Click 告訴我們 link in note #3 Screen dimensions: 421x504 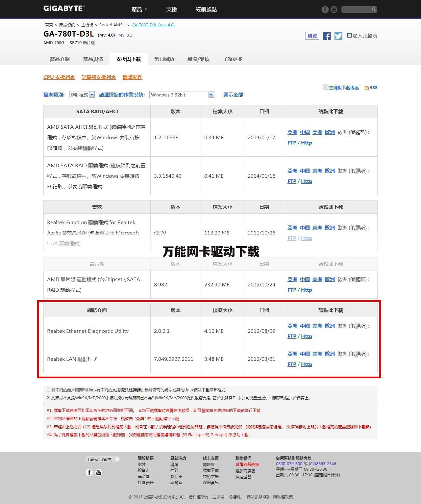(234, 427)
